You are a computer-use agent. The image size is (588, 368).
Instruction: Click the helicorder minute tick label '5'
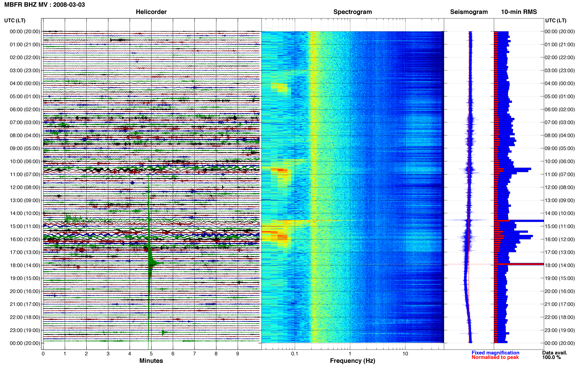pyautogui.click(x=151, y=354)
